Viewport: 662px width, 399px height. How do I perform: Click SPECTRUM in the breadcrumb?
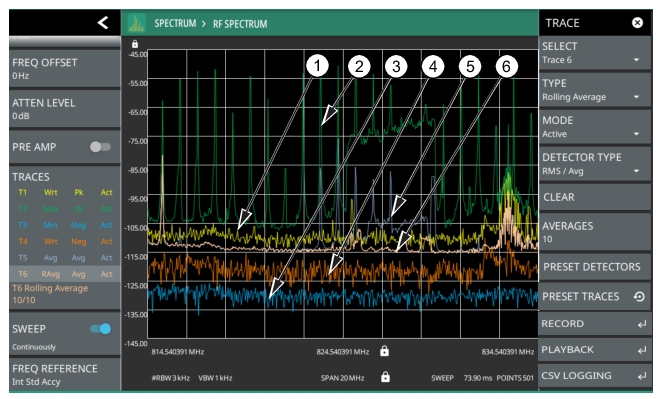175,23
